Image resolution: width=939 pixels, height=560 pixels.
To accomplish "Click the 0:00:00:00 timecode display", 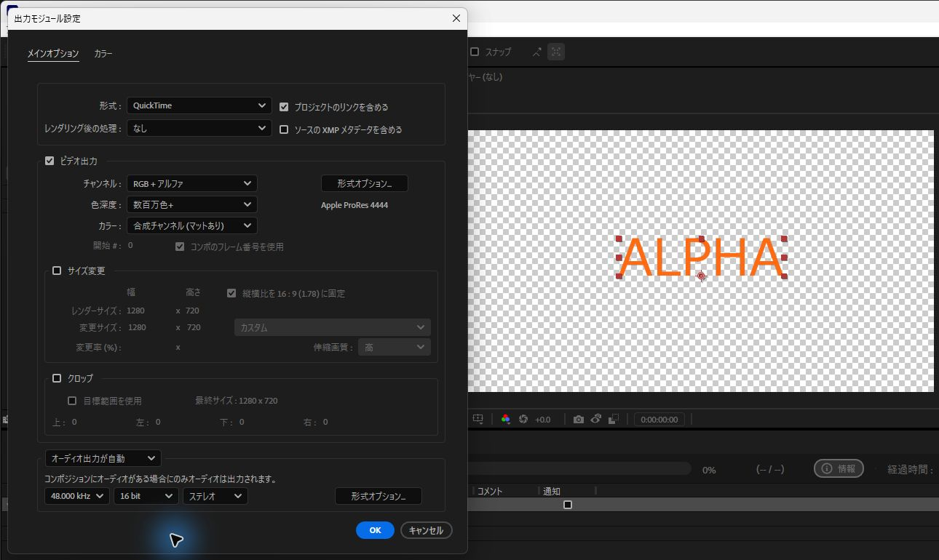I will click(659, 420).
